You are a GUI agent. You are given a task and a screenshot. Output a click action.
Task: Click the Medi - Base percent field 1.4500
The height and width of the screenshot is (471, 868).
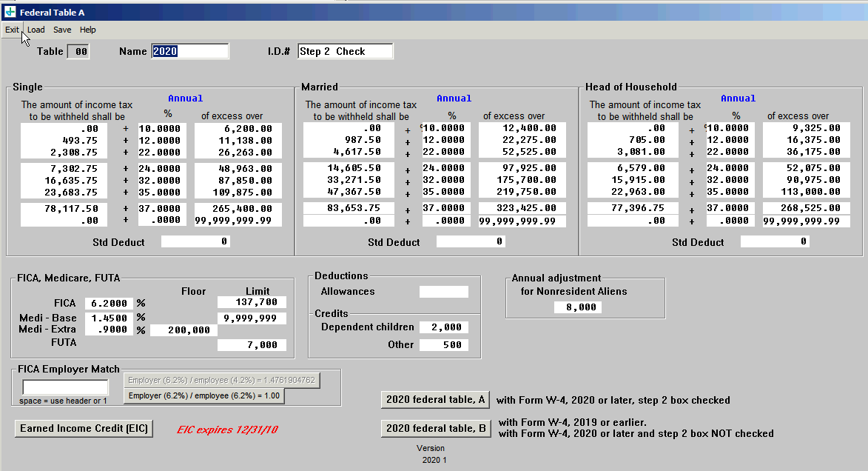(109, 318)
